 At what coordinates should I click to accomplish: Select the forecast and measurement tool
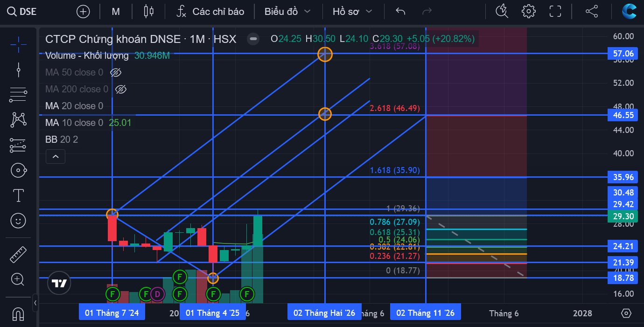coord(18,146)
